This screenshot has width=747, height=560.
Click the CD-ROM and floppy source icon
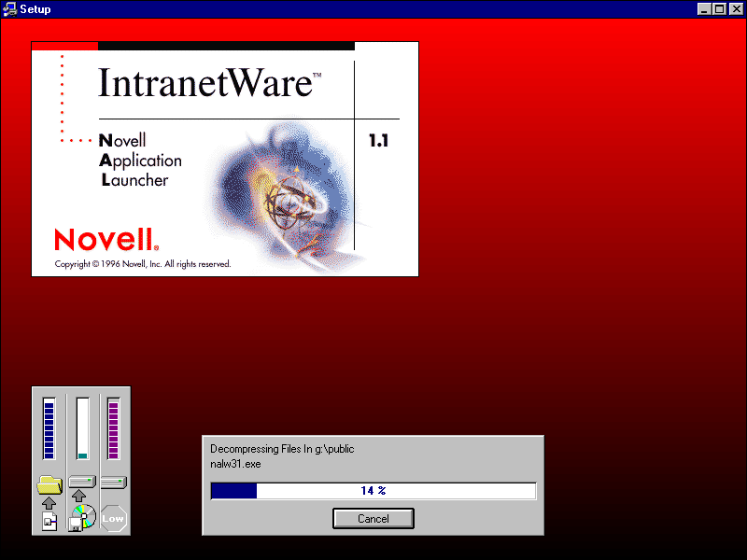pyautogui.click(x=82, y=518)
